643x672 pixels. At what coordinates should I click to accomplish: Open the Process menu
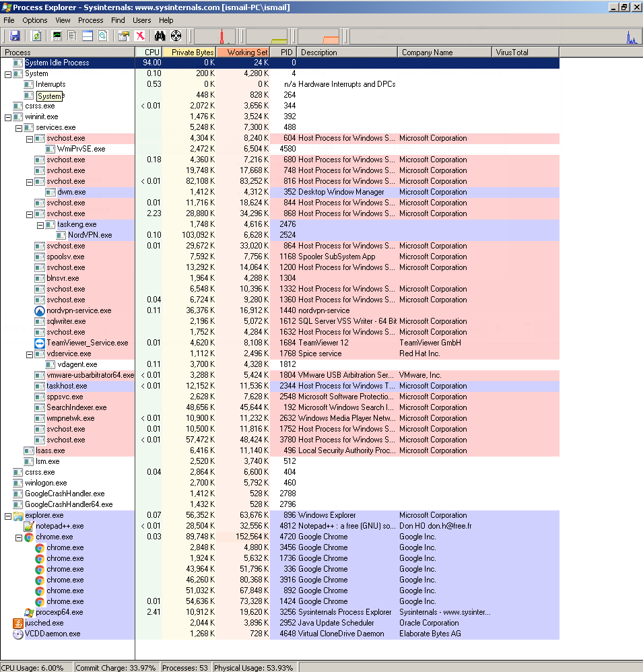pos(90,20)
